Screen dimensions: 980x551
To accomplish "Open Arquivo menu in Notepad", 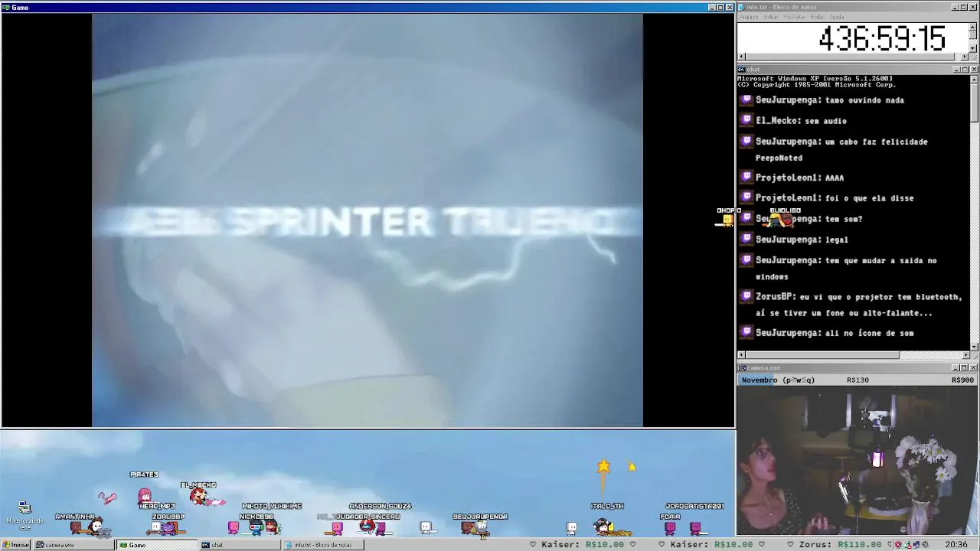I will pos(749,17).
